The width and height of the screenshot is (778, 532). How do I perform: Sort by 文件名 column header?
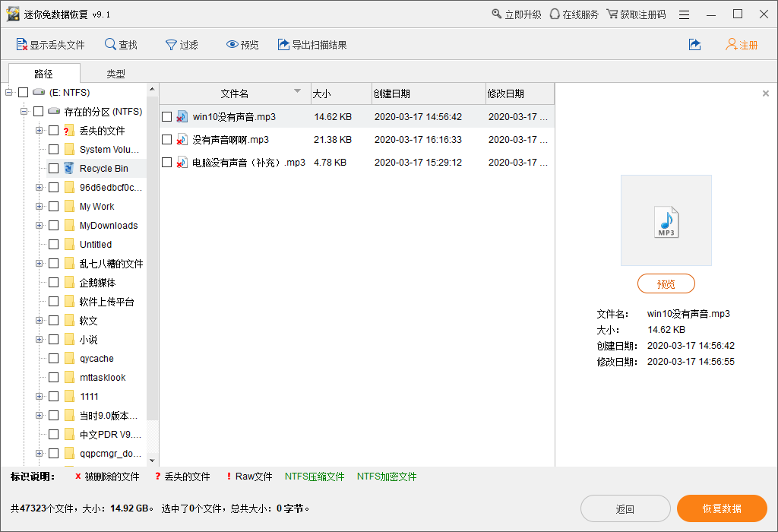pos(236,93)
